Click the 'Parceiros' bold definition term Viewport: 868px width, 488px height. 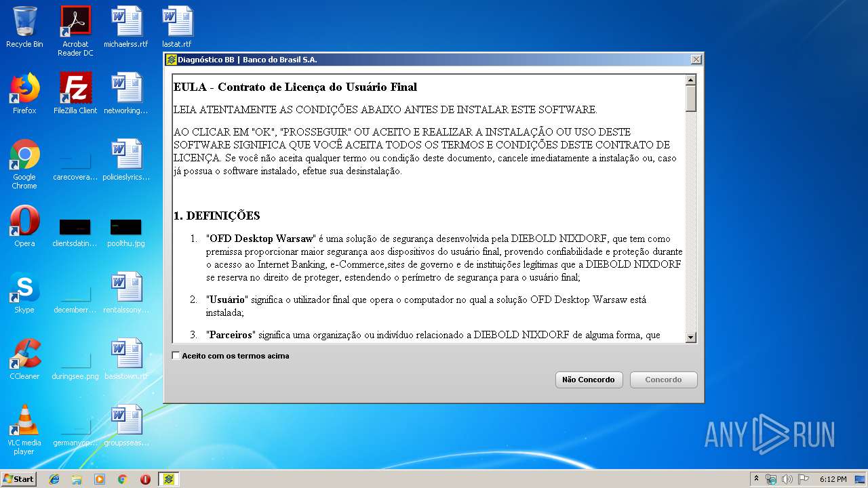coord(231,335)
